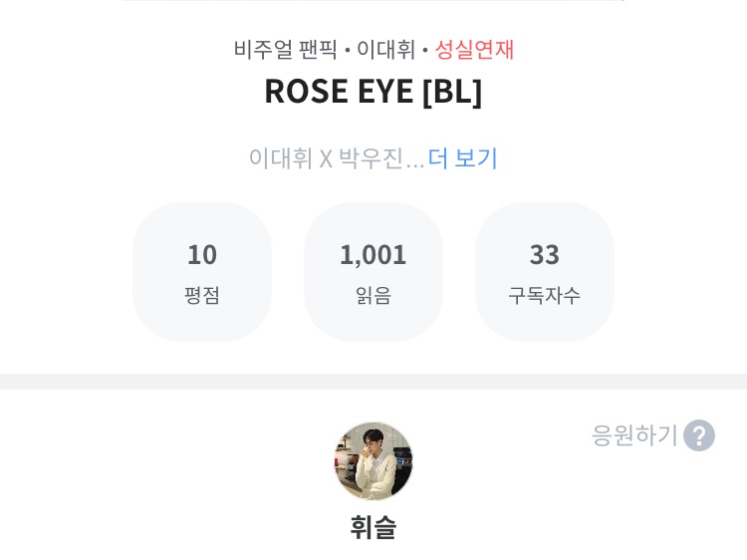Open the 읽음 read count card
This screenshot has width=747, height=560.
coord(373,272)
